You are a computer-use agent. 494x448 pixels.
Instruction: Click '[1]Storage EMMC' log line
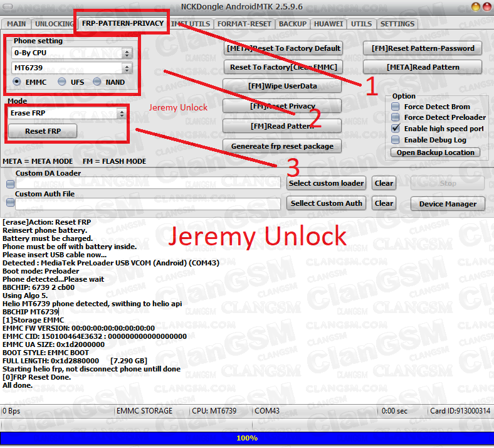[33, 320]
